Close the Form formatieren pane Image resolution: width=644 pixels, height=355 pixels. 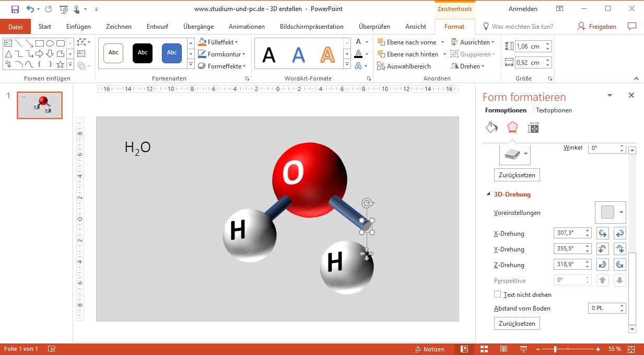[x=631, y=95]
